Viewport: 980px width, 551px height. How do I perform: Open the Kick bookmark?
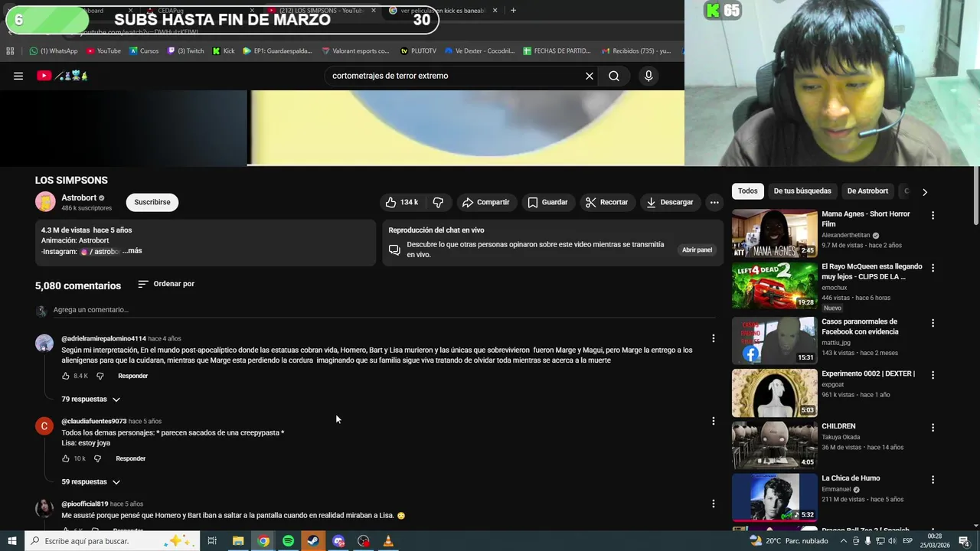[x=223, y=51]
